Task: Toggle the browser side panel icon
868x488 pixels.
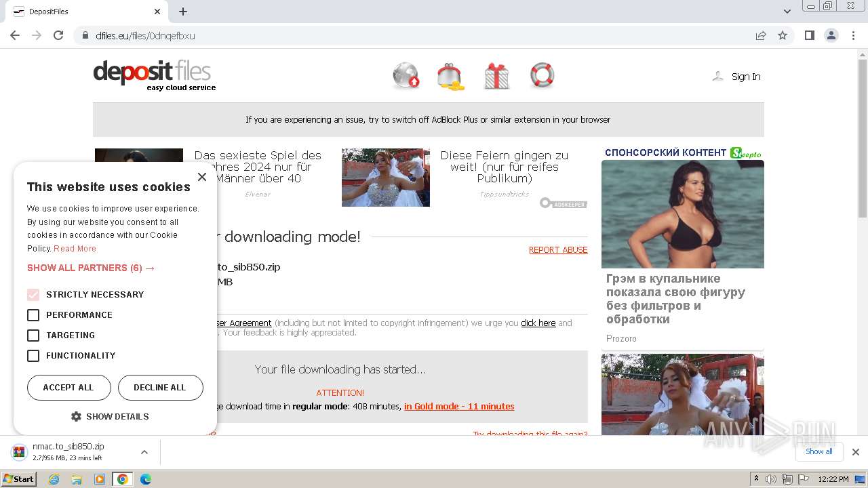Action: 810,35
